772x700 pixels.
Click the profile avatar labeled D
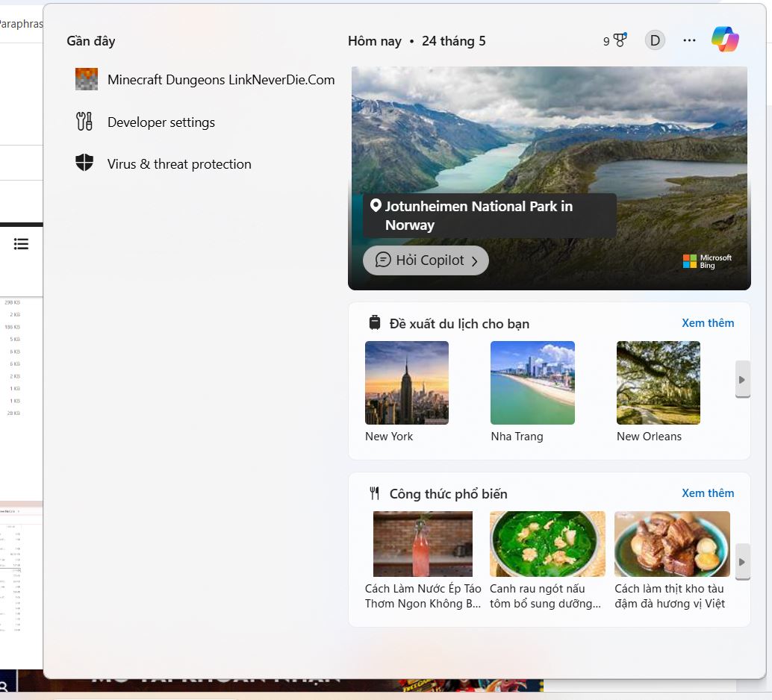click(x=655, y=40)
